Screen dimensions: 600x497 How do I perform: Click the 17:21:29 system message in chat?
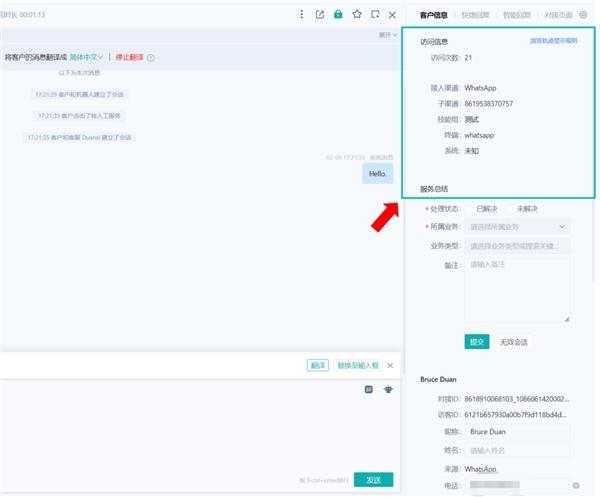coord(79,95)
